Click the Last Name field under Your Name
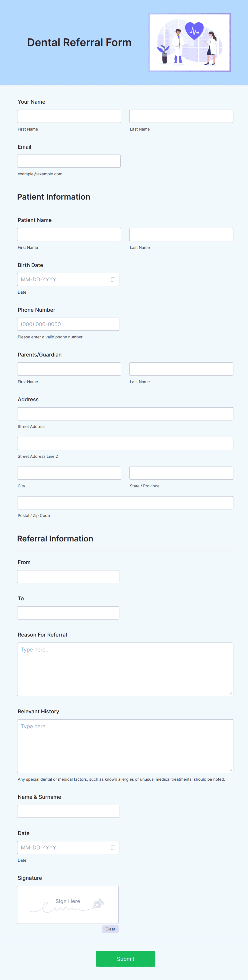 pyautogui.click(x=181, y=116)
